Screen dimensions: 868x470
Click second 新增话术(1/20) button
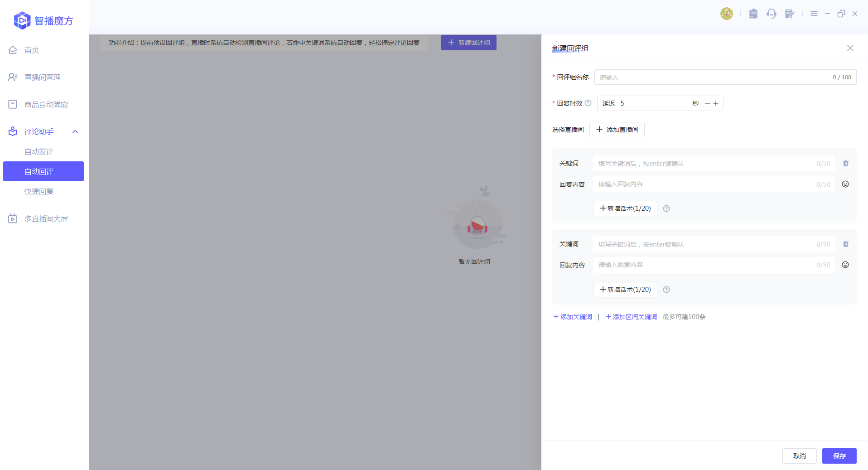[625, 290]
